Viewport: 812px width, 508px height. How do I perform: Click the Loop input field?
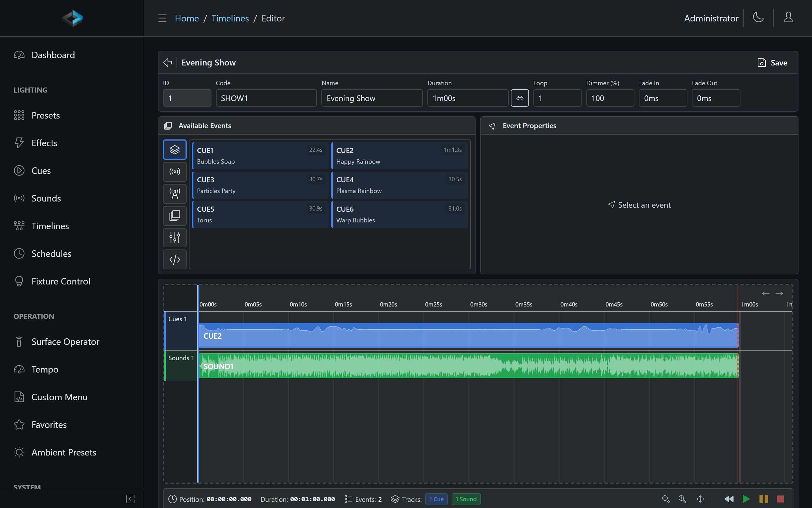click(557, 98)
